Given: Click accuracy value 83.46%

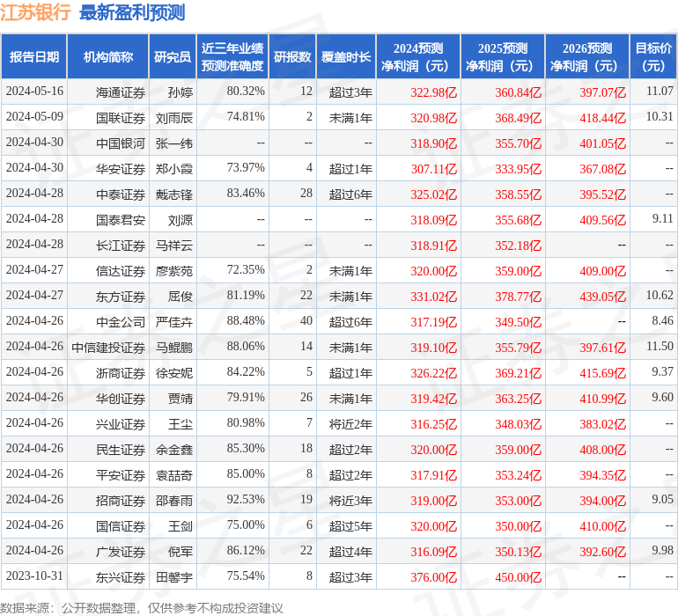Looking at the screenshot, I should (246, 193).
